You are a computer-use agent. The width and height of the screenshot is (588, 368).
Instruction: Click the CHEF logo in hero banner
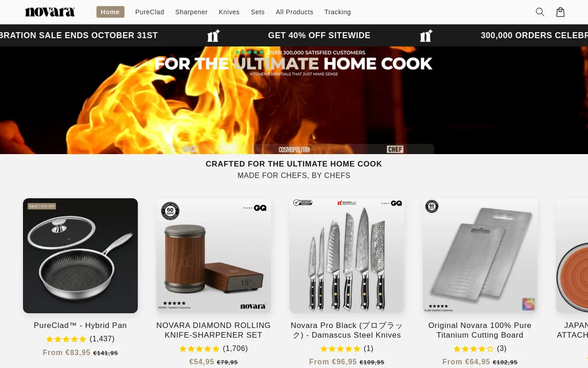395,149
